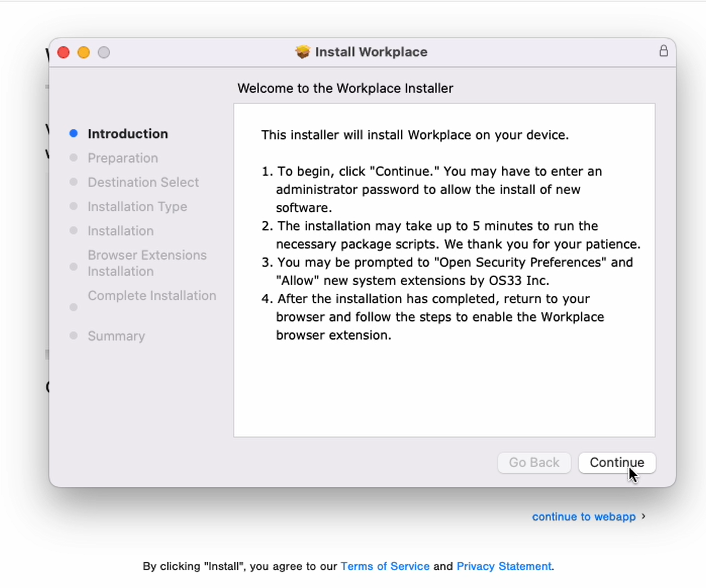Click the lock icon in the title bar
Viewport: 706px width, 588px height.
click(x=663, y=51)
